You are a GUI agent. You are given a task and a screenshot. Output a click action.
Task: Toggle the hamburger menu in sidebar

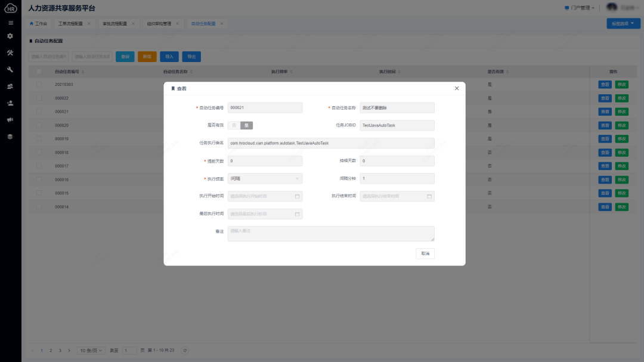point(11,23)
